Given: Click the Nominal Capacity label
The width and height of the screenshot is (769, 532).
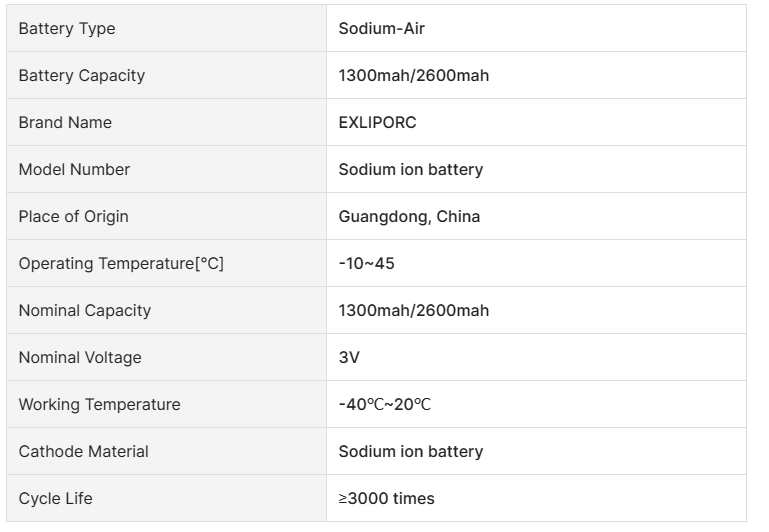Looking at the screenshot, I should pyautogui.click(x=84, y=311).
